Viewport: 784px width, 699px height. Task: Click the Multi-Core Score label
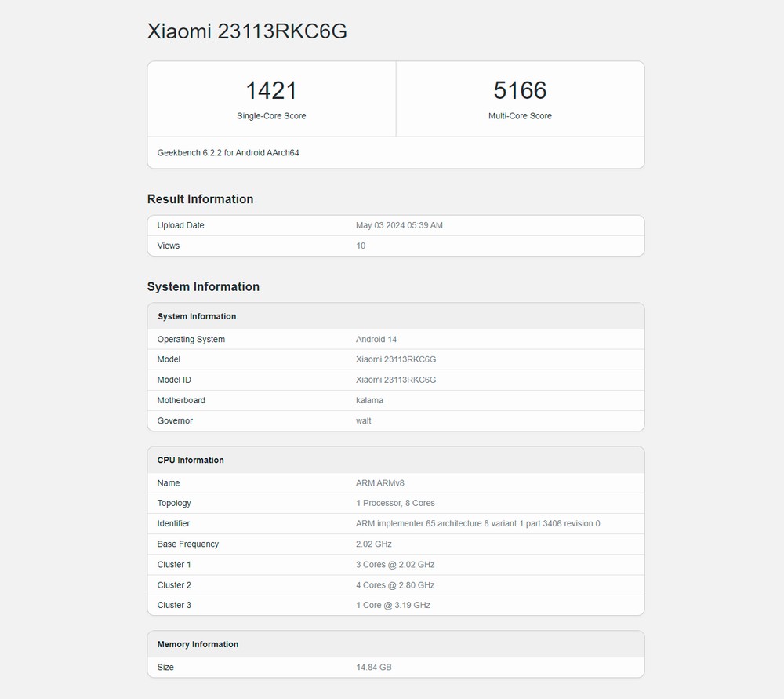[x=520, y=116]
